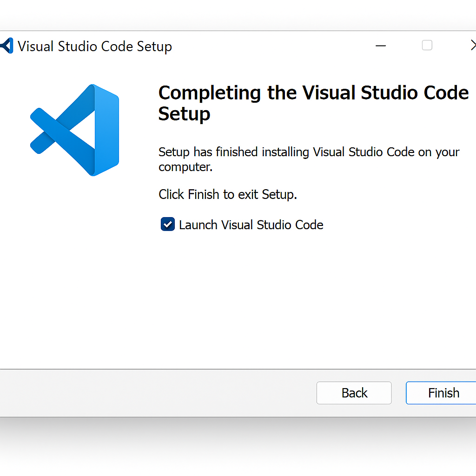Viewport: 476px width, 476px height.
Task: Close the Setup window with the X
Action: (x=473, y=45)
